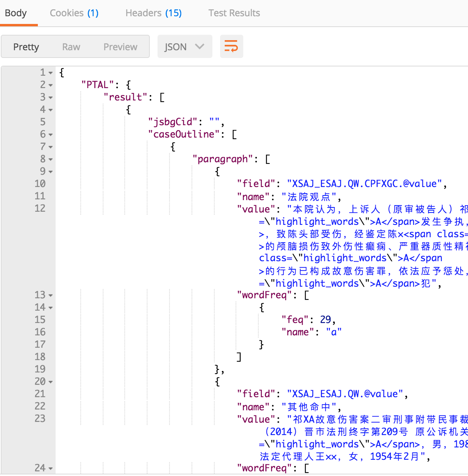Collapse the PTAL object

[x=51, y=85]
